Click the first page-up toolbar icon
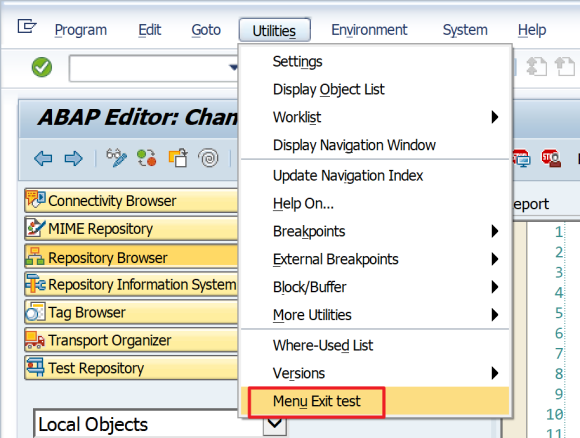580x438 pixels. 536,67
